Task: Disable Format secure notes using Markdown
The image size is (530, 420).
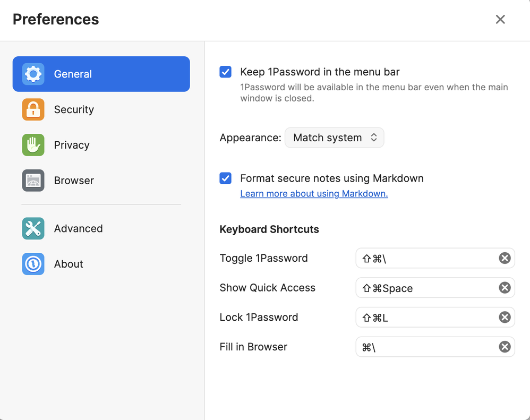Action: coord(226,178)
